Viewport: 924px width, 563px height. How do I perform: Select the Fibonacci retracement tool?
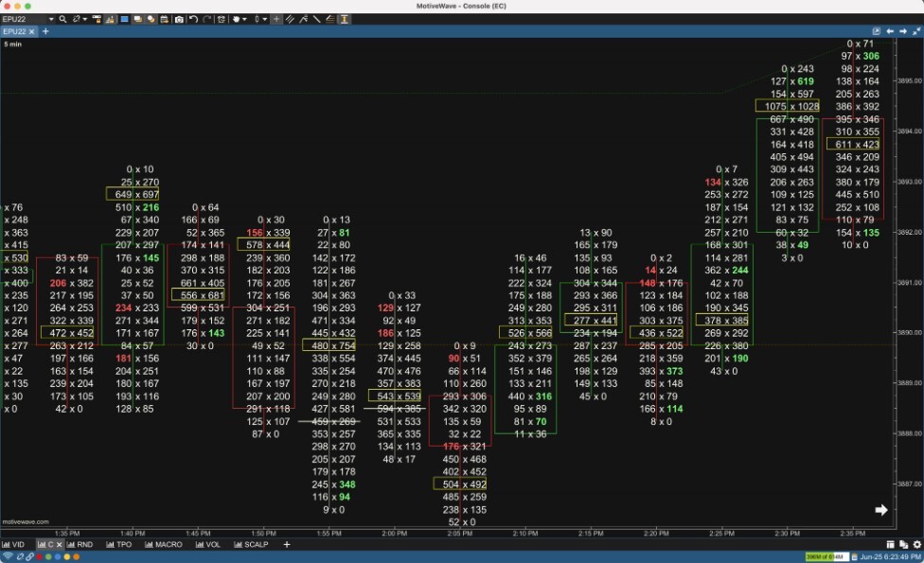(x=330, y=19)
